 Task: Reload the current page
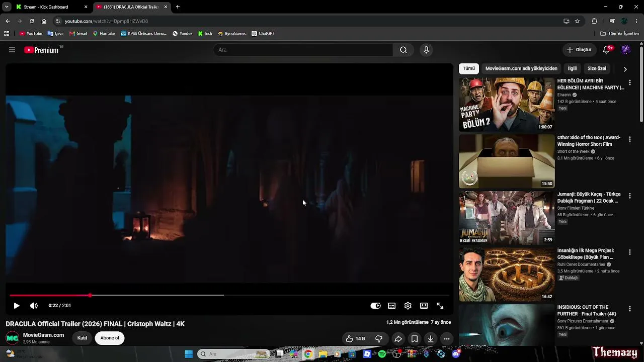[32, 21]
